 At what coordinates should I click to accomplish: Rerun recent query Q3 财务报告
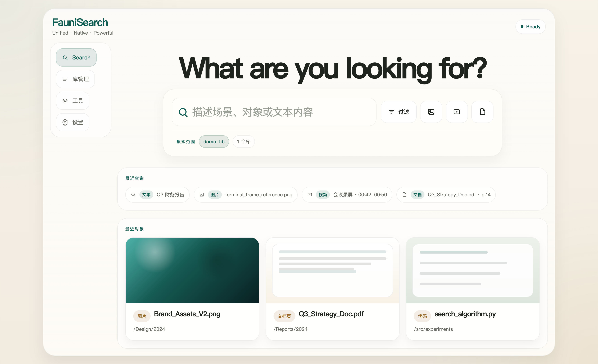pyautogui.click(x=157, y=195)
